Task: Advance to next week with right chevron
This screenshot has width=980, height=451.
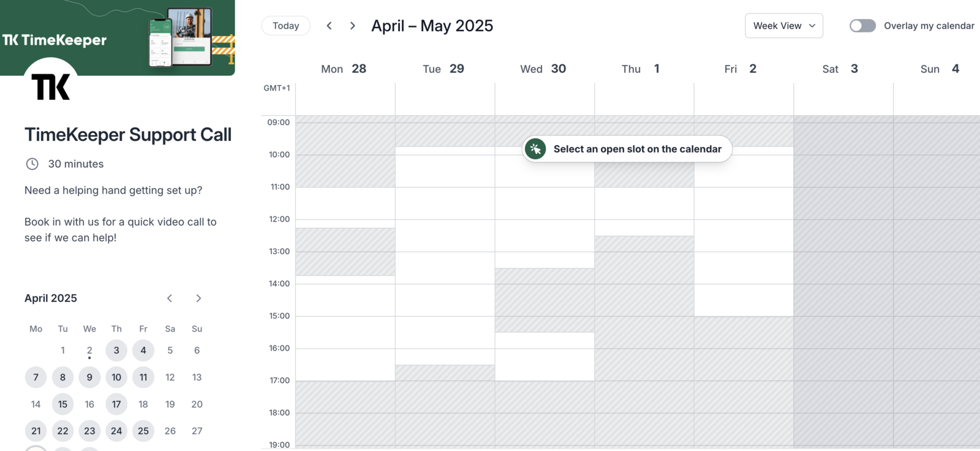Action: [x=352, y=26]
